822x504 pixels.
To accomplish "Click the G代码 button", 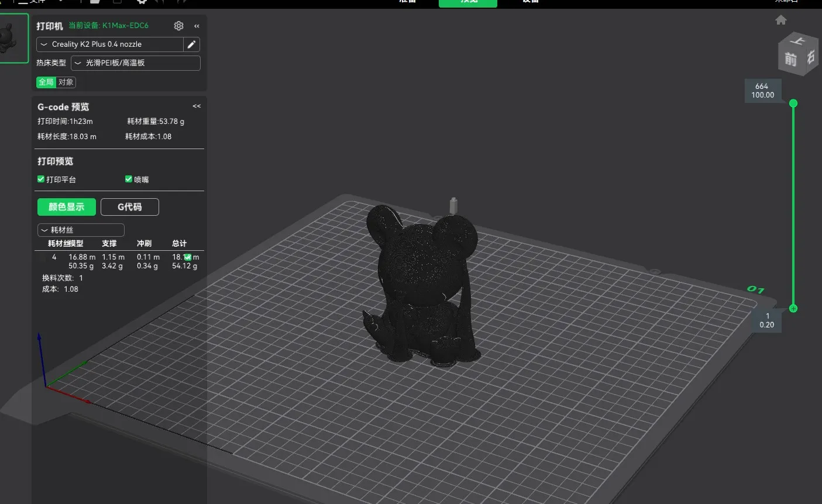I will click(x=130, y=207).
